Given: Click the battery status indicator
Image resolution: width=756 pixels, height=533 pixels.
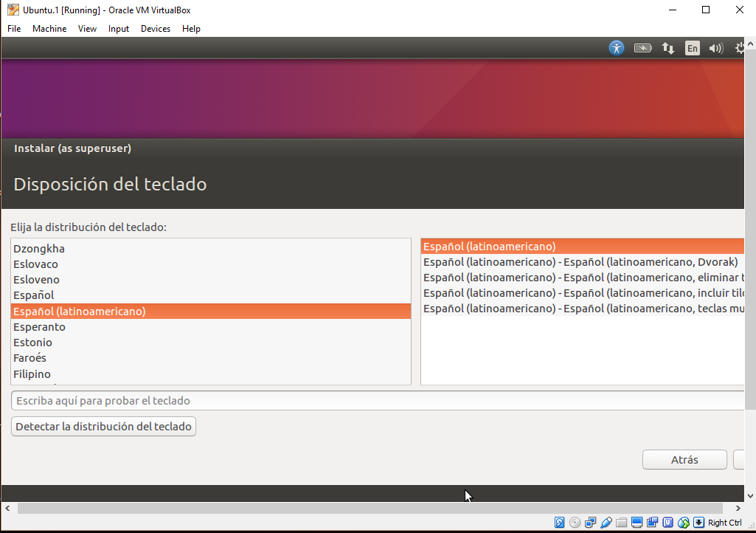Looking at the screenshot, I should [x=642, y=47].
